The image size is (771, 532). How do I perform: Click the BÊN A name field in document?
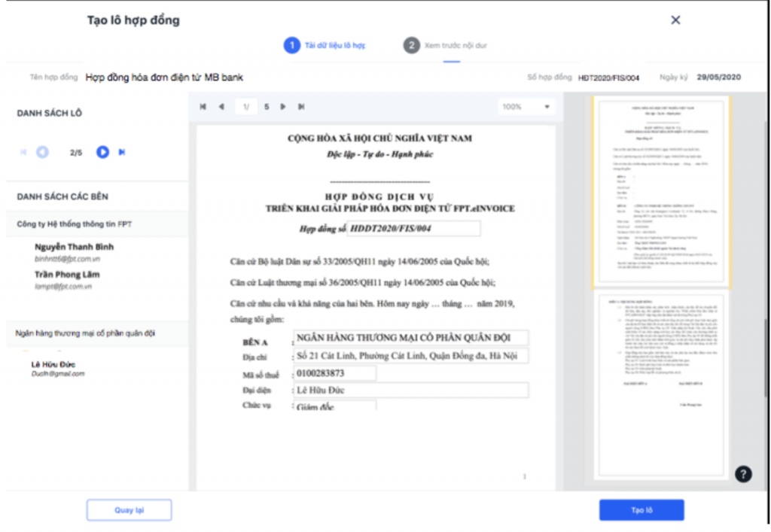pyautogui.click(x=411, y=338)
